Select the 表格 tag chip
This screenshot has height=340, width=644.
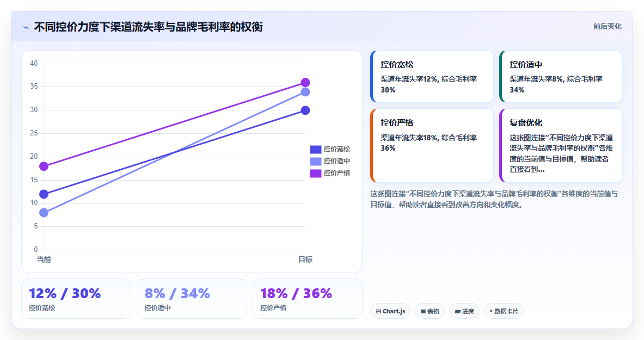click(x=430, y=311)
